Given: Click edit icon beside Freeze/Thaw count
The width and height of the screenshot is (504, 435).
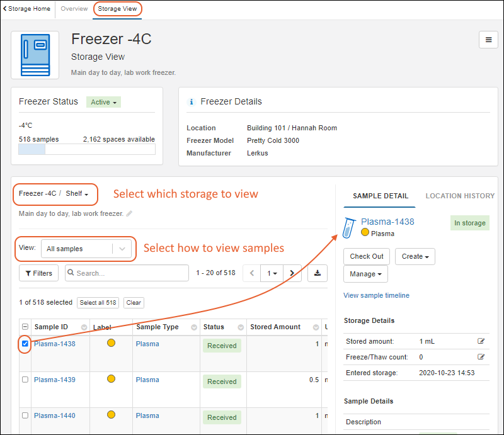Looking at the screenshot, I should 481,357.
